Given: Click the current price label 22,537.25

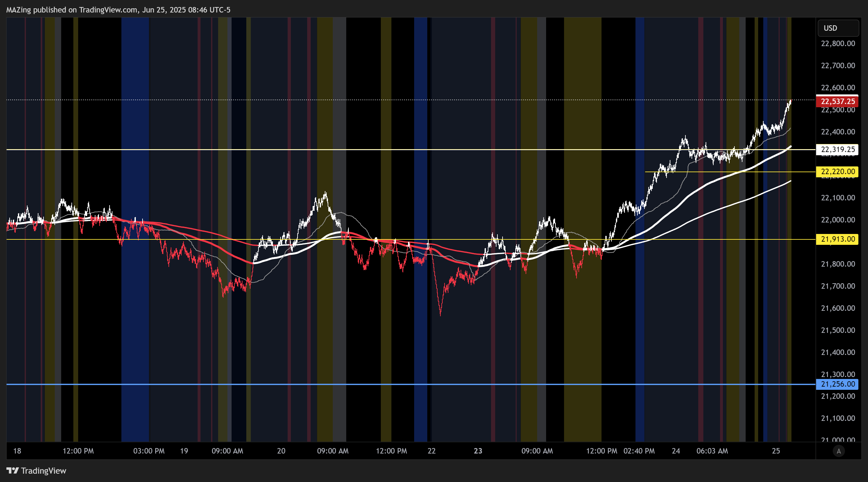Looking at the screenshot, I should tap(837, 101).
